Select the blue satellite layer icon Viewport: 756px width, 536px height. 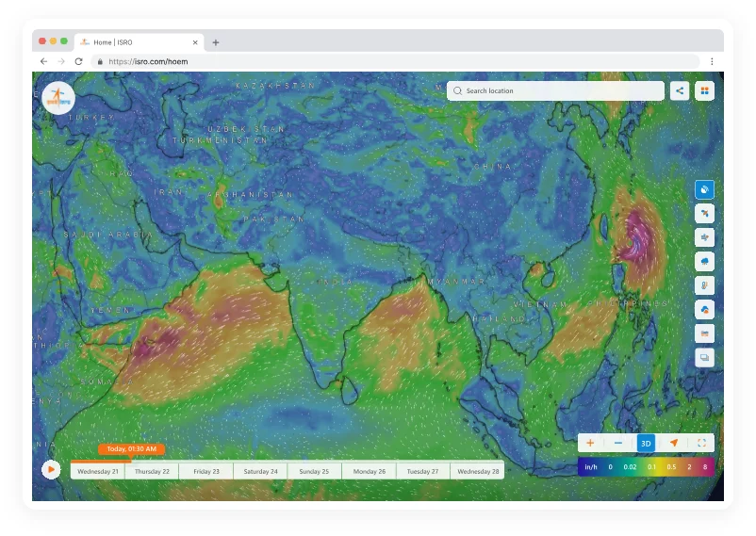pyautogui.click(x=704, y=189)
